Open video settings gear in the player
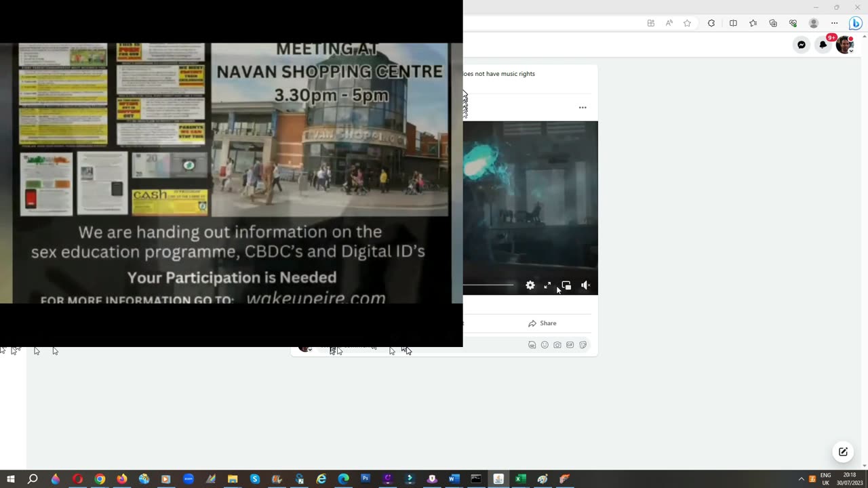The height and width of the screenshot is (488, 868). click(530, 285)
